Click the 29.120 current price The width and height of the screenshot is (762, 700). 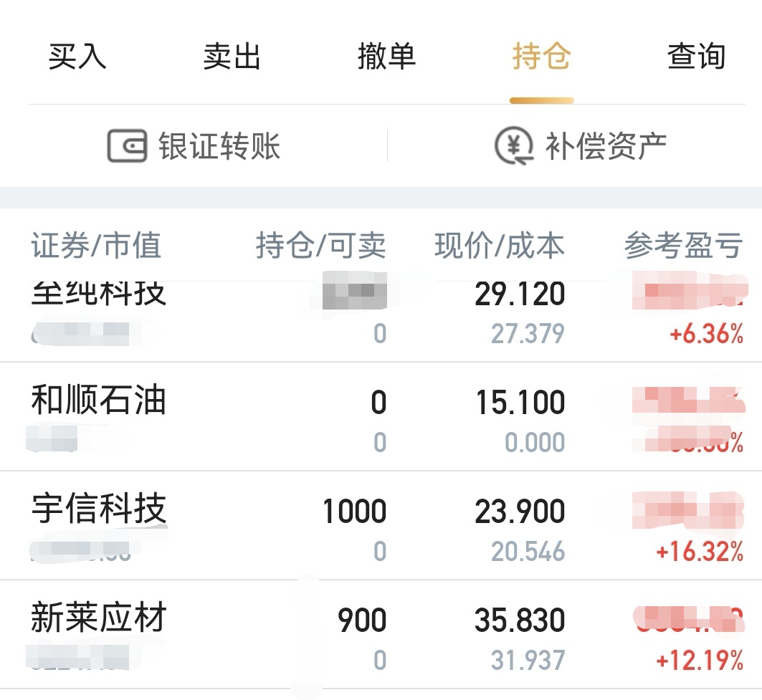tap(520, 294)
